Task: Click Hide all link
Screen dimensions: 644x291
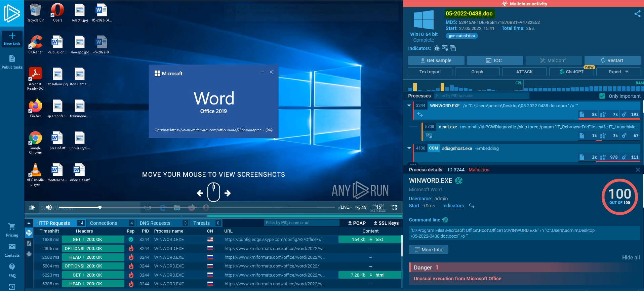Action: tap(631, 258)
